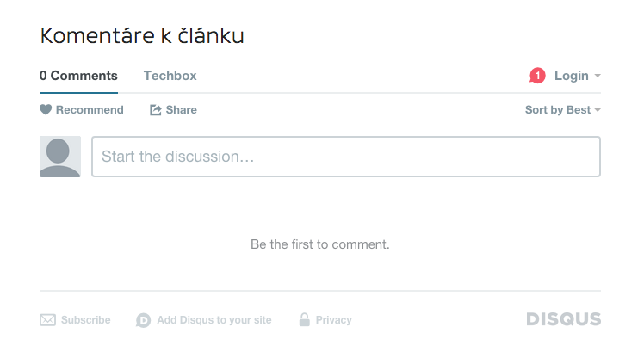This screenshot has height=358, width=644.
Task: Open the red notification badge
Action: point(537,76)
